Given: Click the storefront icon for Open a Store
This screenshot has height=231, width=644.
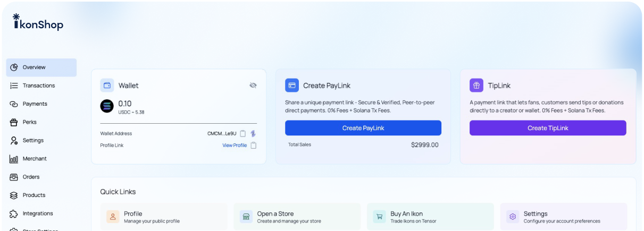Looking at the screenshot, I should point(246,217).
